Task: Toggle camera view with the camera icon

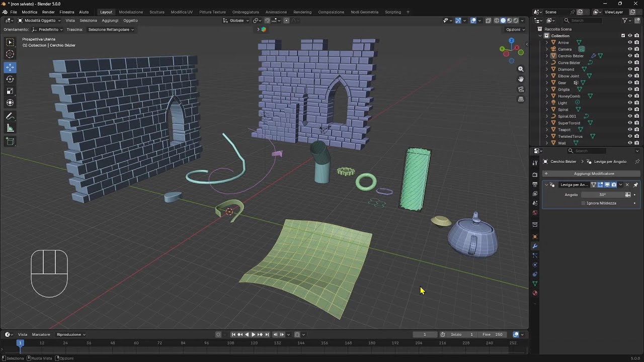Action: [521, 89]
